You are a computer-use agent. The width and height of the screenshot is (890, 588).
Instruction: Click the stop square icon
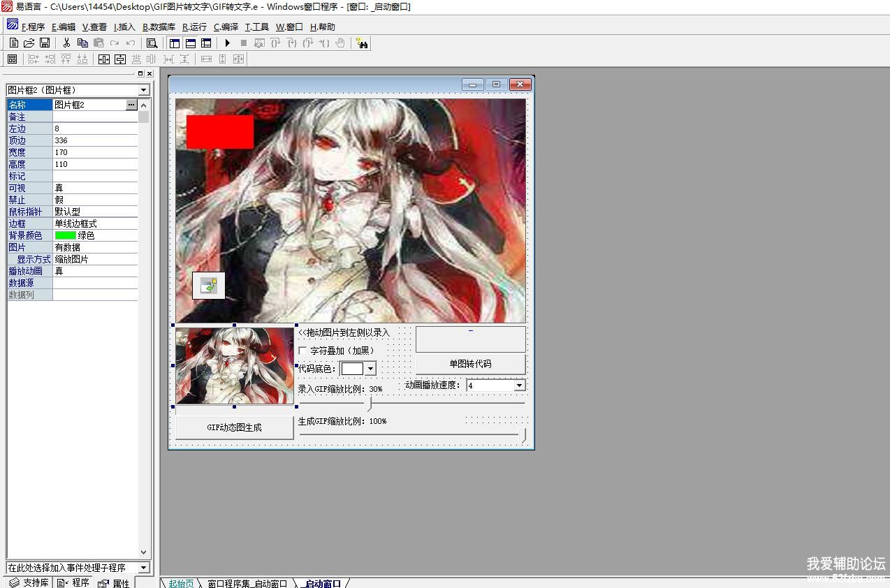click(x=243, y=43)
